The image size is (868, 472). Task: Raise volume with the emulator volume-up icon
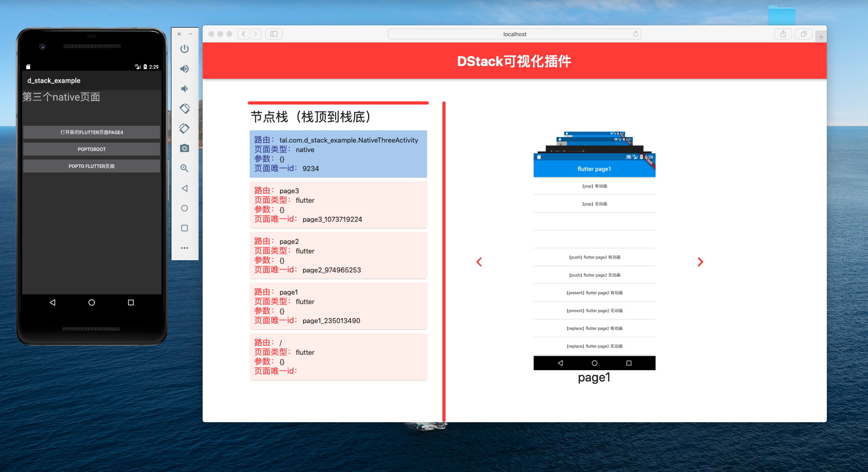pos(185,69)
